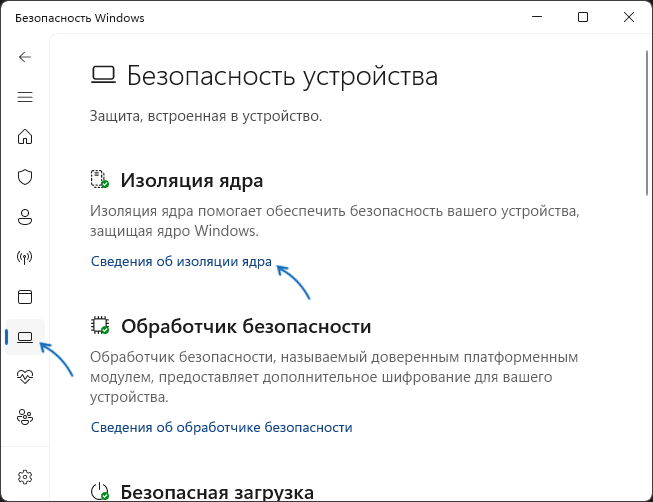Click the Изоляция ядра status icon
Screen dimensions: 653x502
100,179
